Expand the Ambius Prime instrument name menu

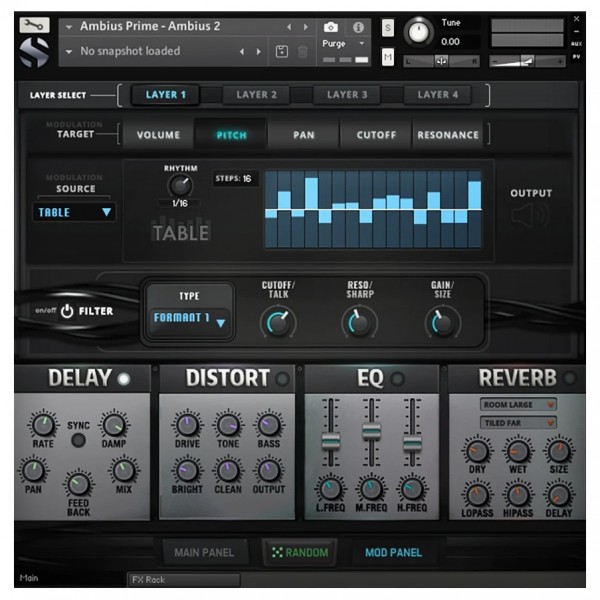pyautogui.click(x=69, y=27)
